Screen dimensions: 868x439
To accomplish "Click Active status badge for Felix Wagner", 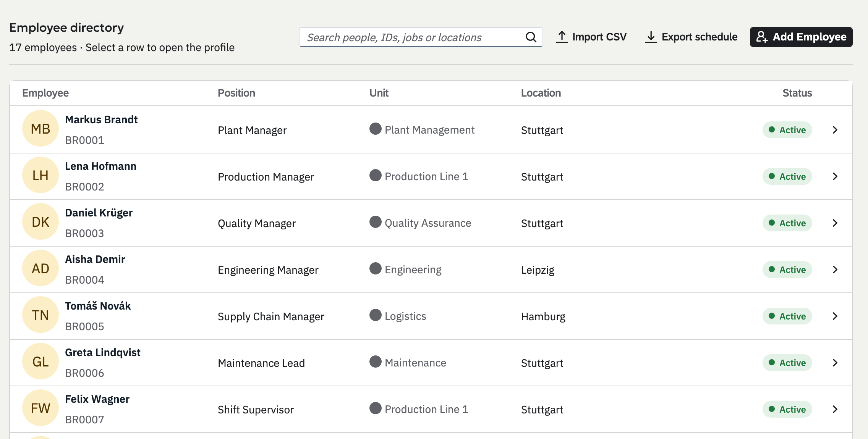I will [787, 409].
